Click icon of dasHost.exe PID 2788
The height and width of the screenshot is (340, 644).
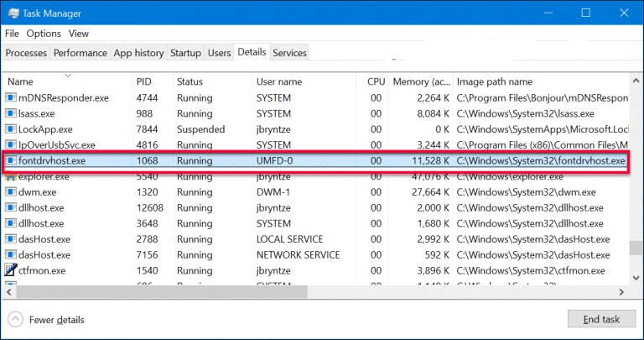tap(10, 239)
